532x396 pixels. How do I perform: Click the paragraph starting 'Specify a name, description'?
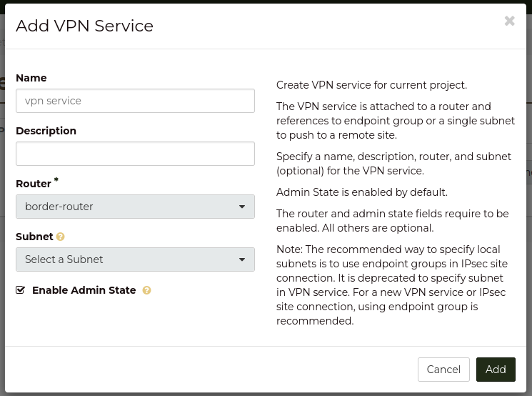tap(393, 164)
